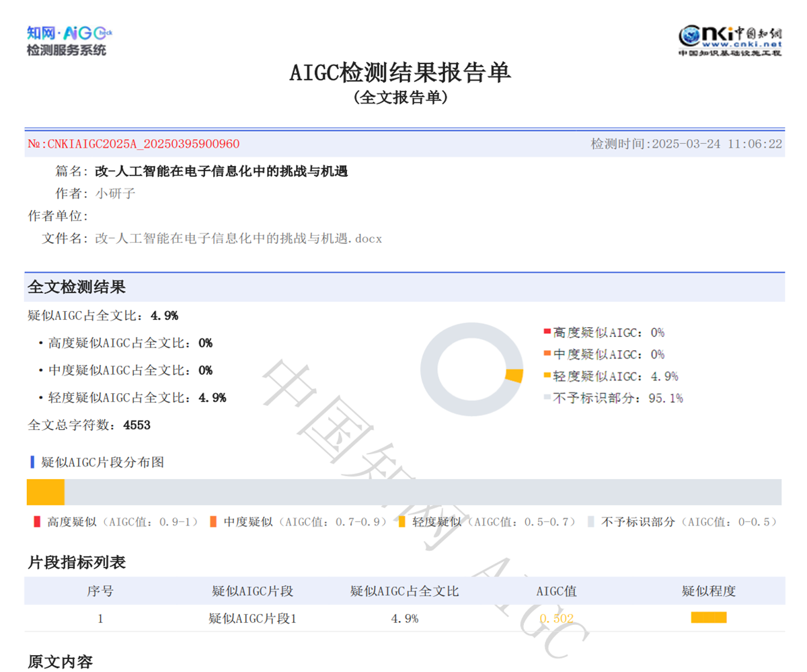The image size is (807, 672).
Task: Click the orange segment of the donut chart
Action: (514, 374)
